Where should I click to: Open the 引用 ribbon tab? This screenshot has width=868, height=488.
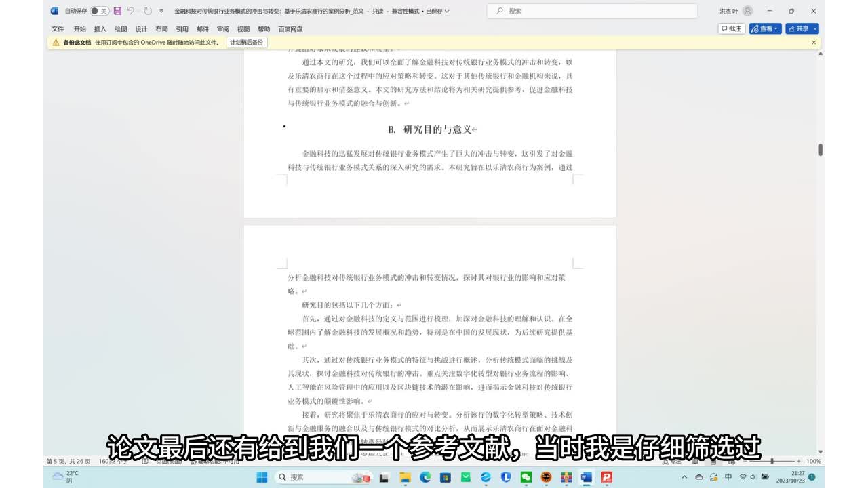182,29
